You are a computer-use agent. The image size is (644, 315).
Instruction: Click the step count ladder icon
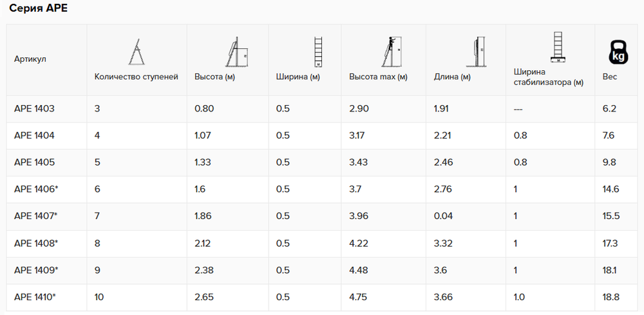(137, 52)
